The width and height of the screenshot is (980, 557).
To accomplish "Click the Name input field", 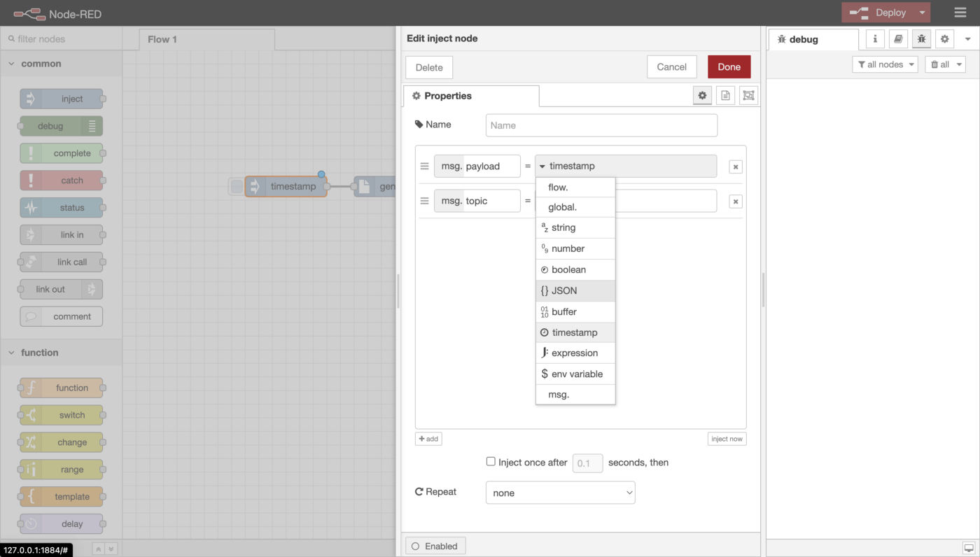I will coord(601,125).
